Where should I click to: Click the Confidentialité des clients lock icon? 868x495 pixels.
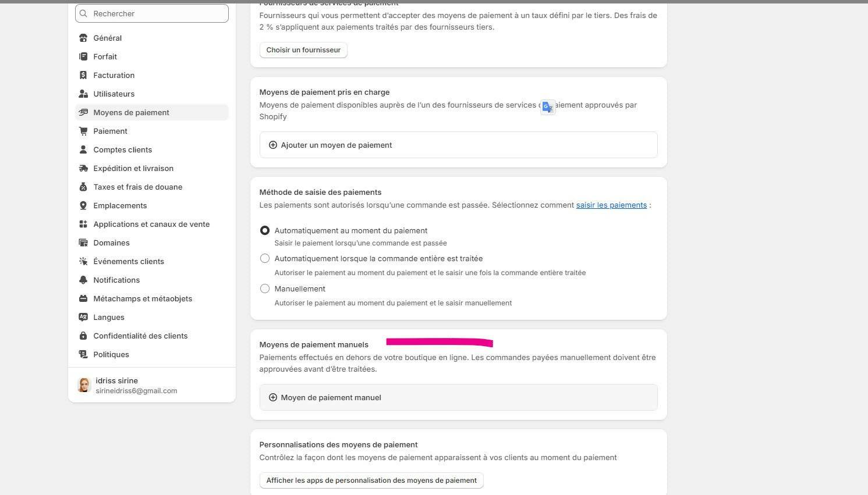point(83,336)
